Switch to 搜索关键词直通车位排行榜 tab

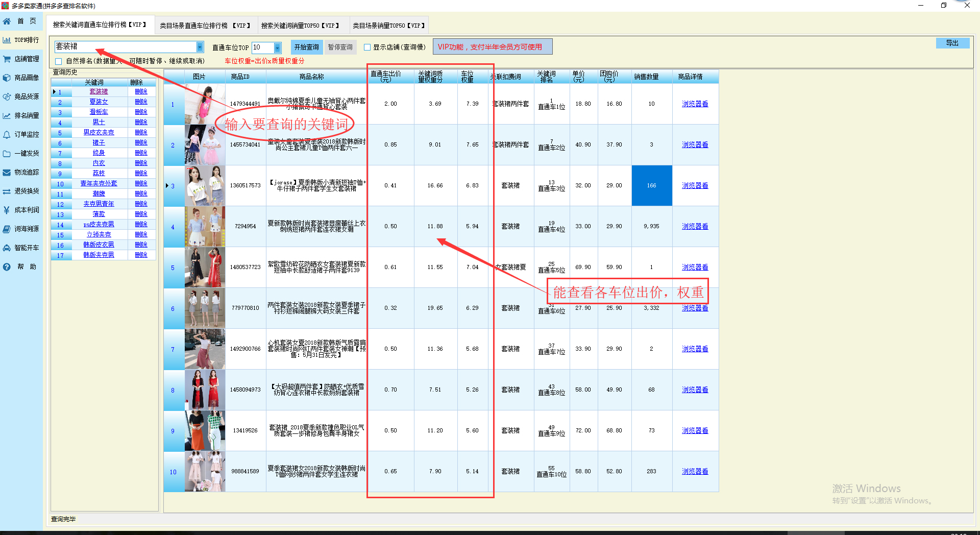point(100,25)
